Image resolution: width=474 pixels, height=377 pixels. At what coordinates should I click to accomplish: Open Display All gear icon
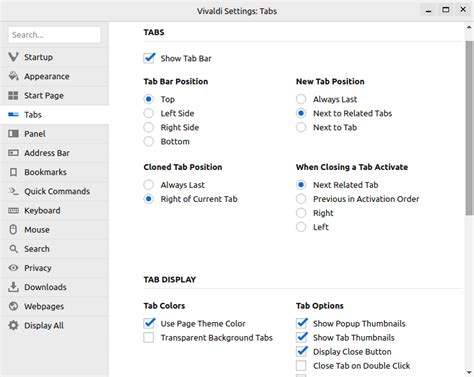coord(13,325)
